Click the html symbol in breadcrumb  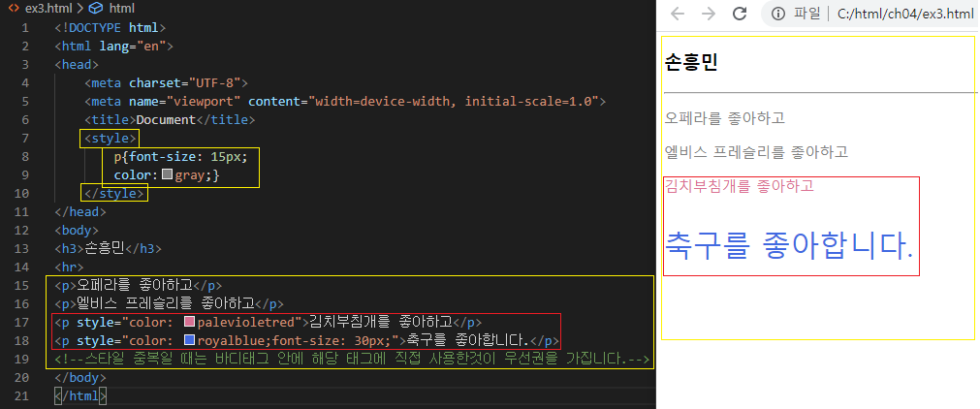tap(121, 8)
